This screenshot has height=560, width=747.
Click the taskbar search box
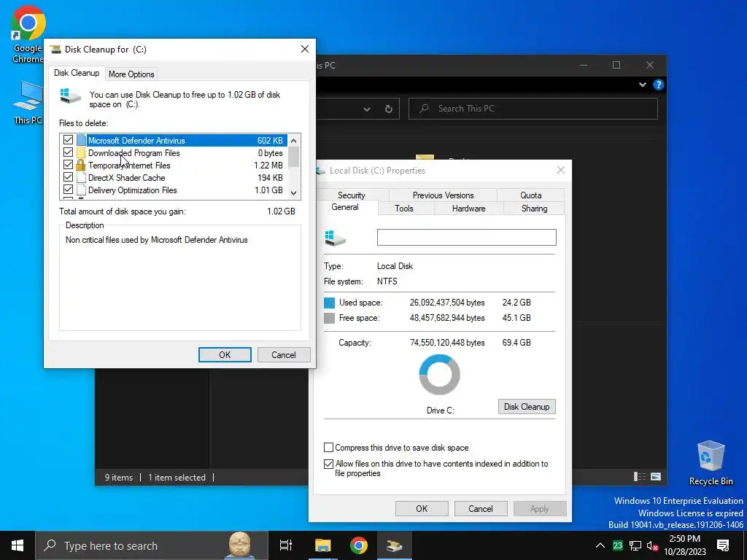pyautogui.click(x=152, y=545)
